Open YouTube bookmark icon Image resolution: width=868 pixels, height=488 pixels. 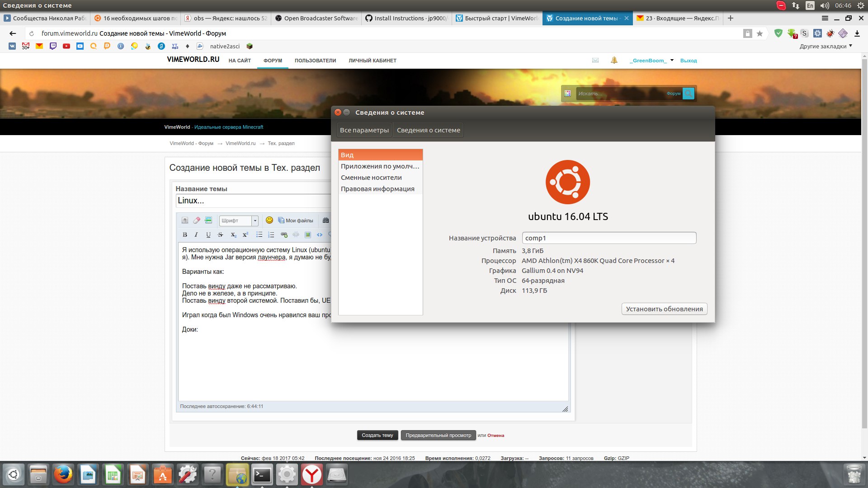(66, 46)
